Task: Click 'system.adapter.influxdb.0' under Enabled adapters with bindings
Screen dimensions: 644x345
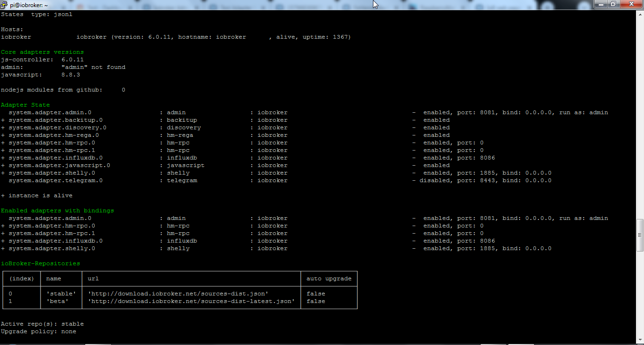Action: pos(56,241)
